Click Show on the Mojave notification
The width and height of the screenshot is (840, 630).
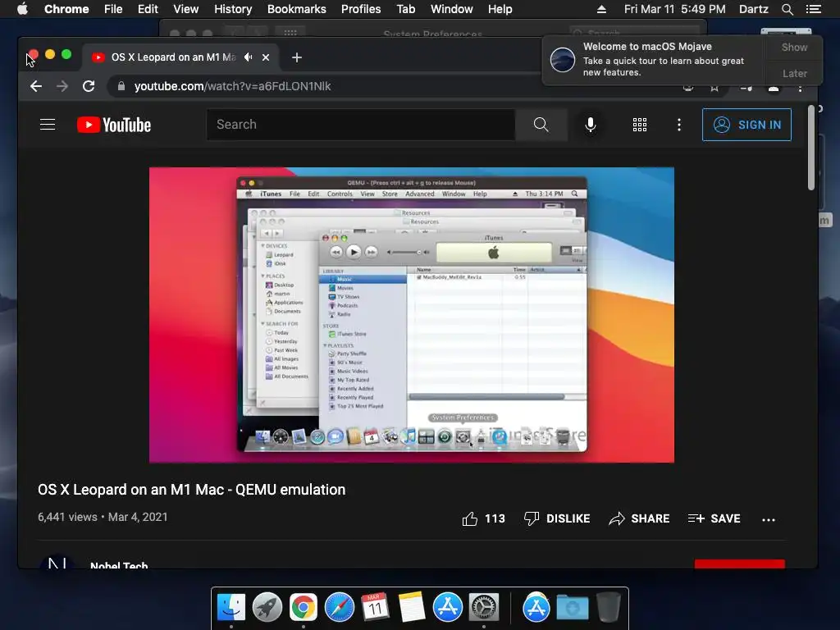pyautogui.click(x=794, y=47)
